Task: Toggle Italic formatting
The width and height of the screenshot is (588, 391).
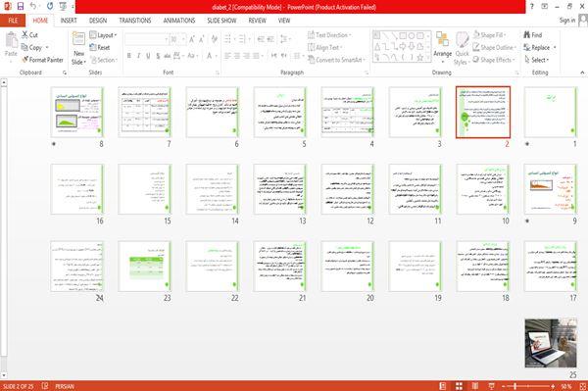Action: click(x=139, y=56)
